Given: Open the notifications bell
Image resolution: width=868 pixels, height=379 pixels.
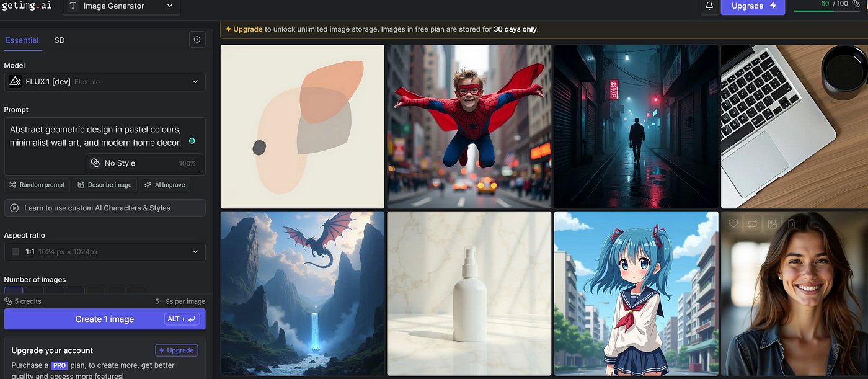Looking at the screenshot, I should pos(709,6).
